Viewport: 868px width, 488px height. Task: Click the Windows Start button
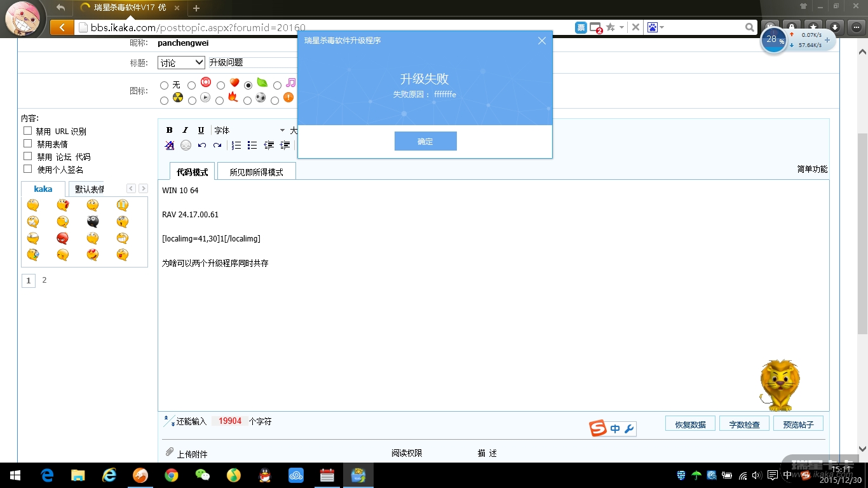(x=15, y=475)
